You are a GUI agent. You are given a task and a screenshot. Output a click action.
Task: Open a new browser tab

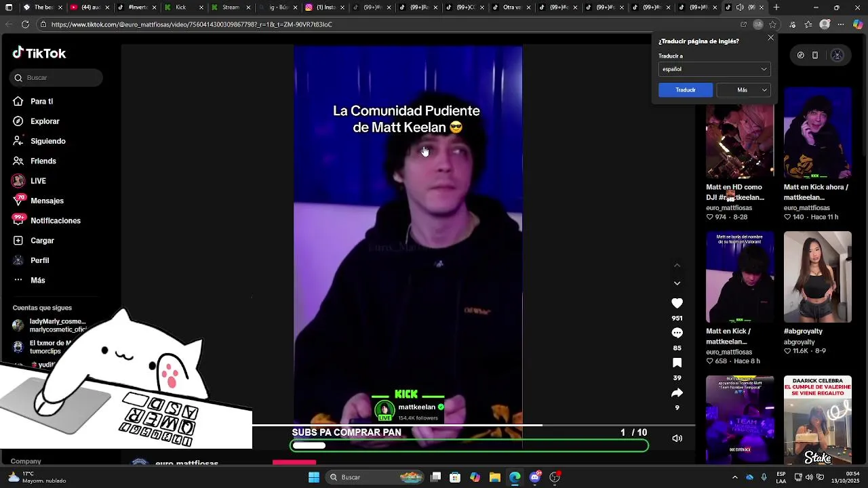coord(776,7)
